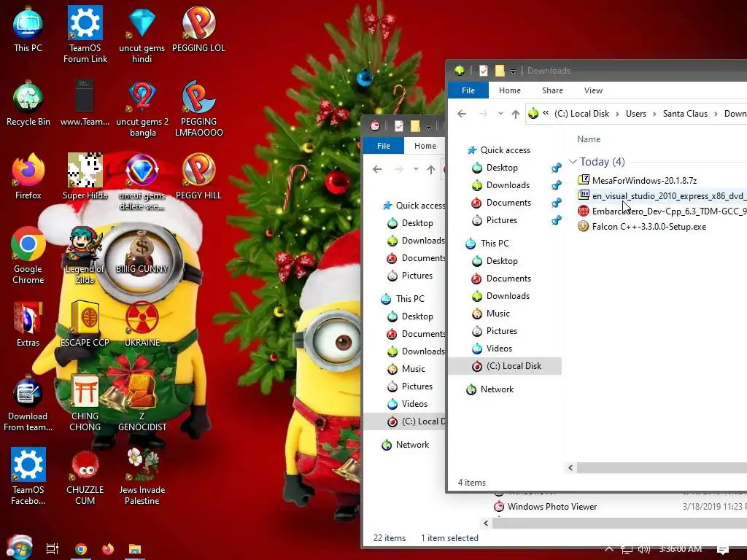Select the Download From team... desktop icon
Image resolution: width=747 pixels, height=560 pixels.
[28, 403]
